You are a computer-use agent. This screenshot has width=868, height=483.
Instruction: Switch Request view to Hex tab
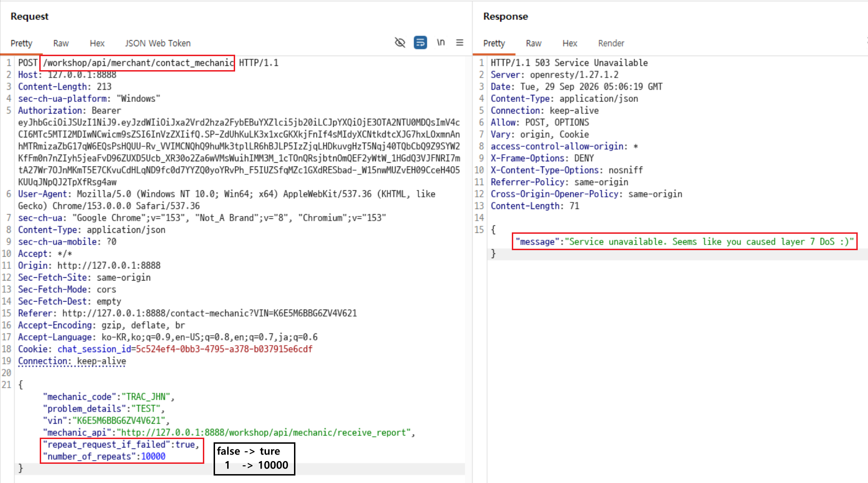[x=97, y=43]
